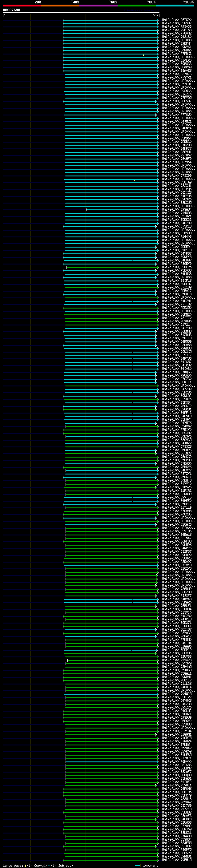Click the UniRef100_A3V8L1 hit label
197x868 pixels.
coord(176,785)
